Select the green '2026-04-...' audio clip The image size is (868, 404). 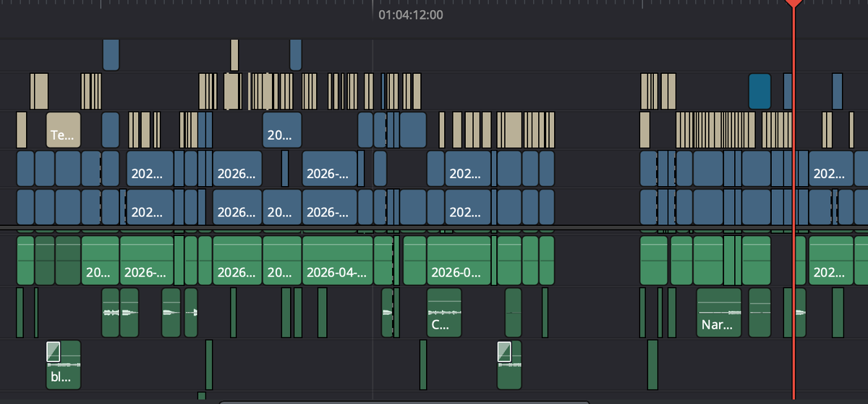coord(338,261)
